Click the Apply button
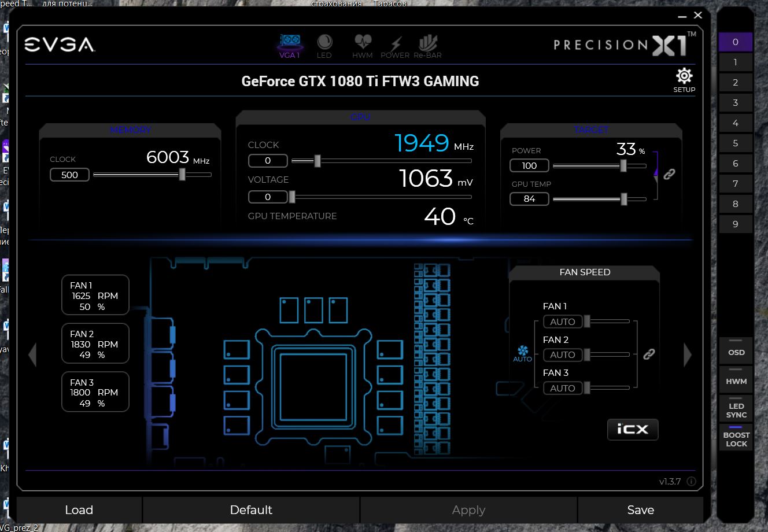Screen dimensions: 768x532 [468, 510]
